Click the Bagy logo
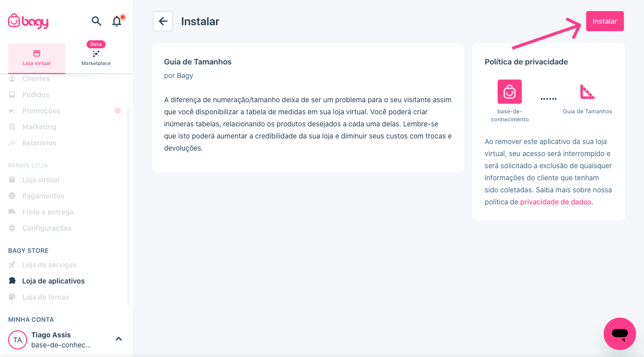The height and width of the screenshot is (357, 644). coord(28,21)
